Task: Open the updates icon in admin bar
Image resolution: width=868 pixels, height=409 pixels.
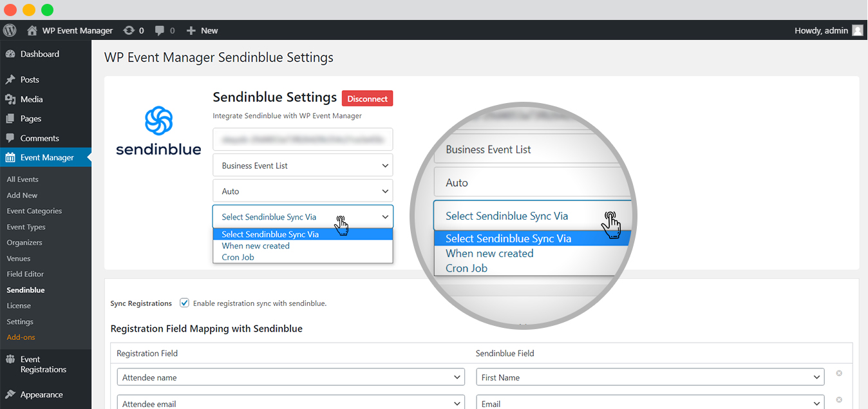Action: (129, 30)
